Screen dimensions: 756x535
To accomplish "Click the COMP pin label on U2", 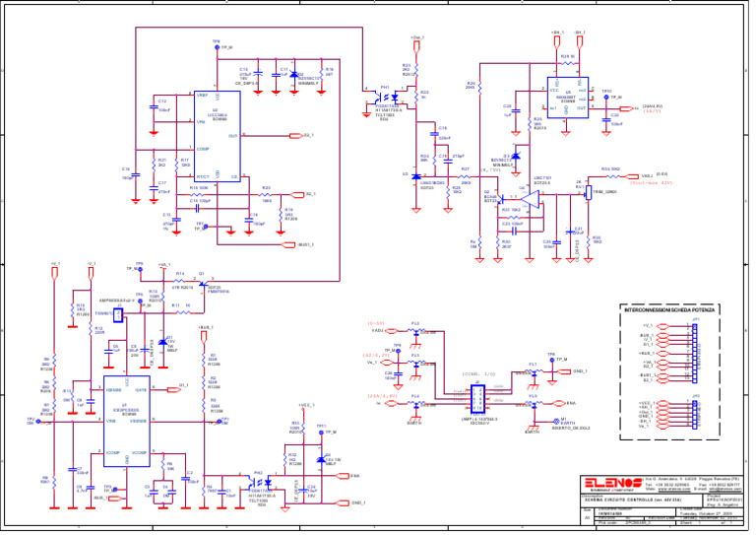I will (x=203, y=149).
